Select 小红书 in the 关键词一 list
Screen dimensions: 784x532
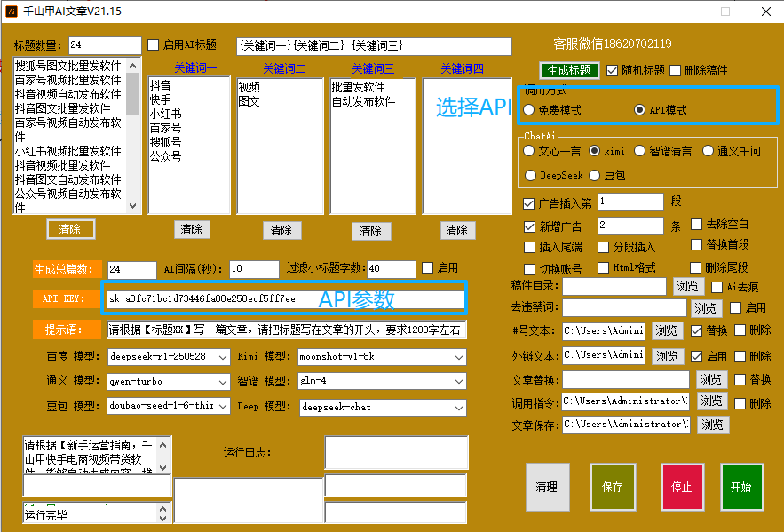point(165,115)
